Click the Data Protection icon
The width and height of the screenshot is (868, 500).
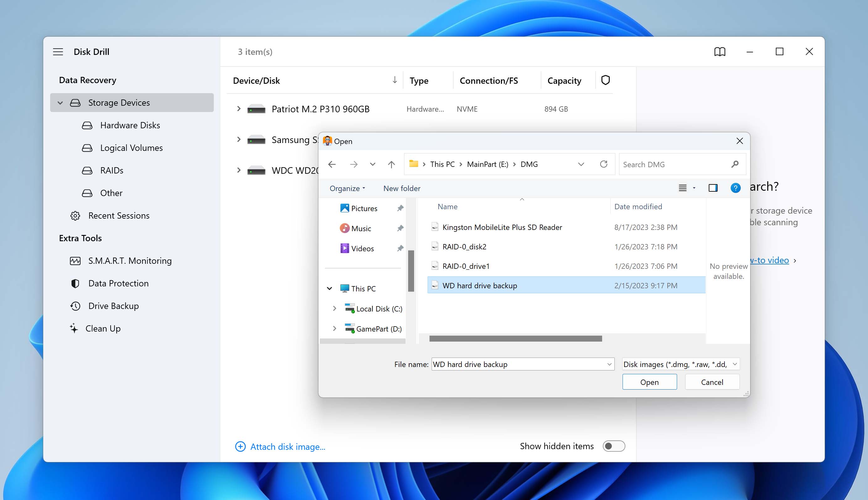[x=75, y=284]
